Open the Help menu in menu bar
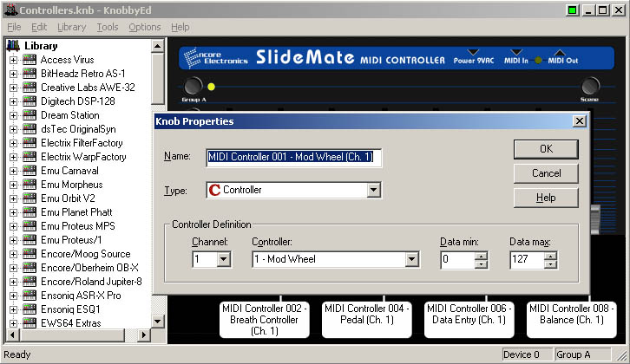The image size is (630, 364). [180, 27]
